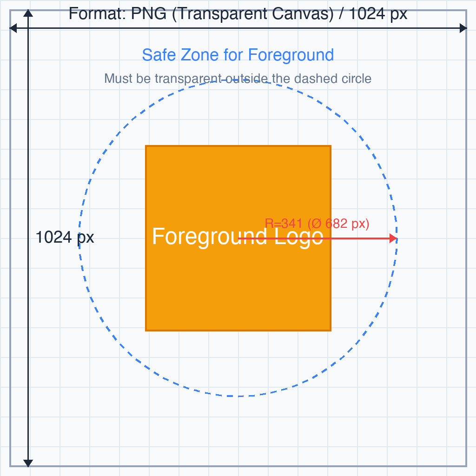
Task: Click the red radius arrowhead tip
Action: tap(393, 238)
